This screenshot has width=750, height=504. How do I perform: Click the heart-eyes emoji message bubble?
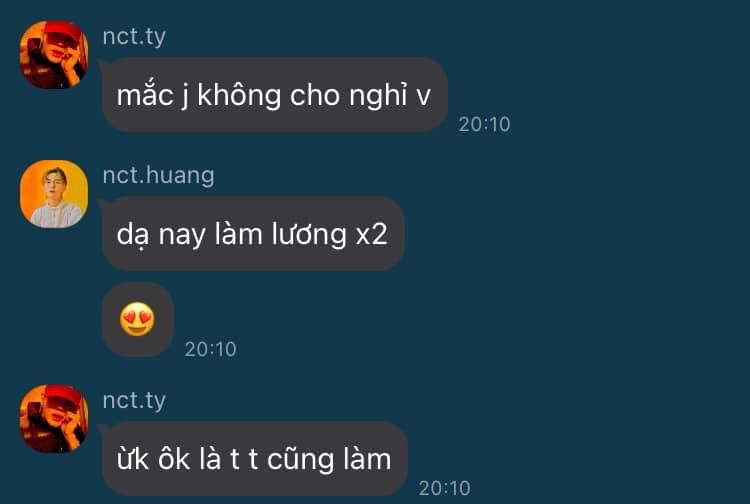[x=138, y=319]
